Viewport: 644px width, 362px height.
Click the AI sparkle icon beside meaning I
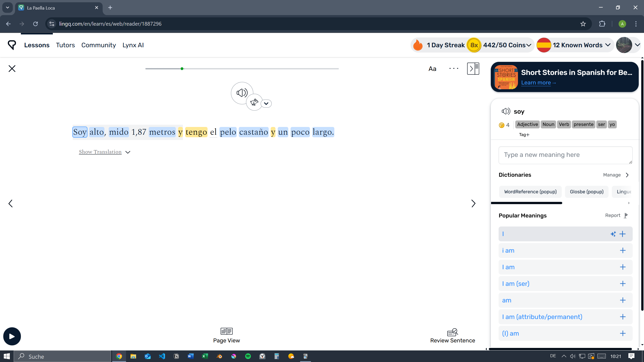pos(613,234)
